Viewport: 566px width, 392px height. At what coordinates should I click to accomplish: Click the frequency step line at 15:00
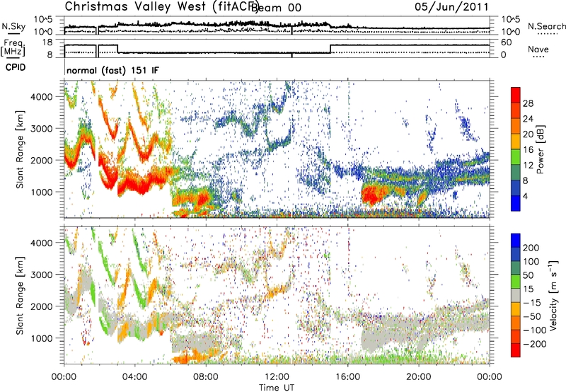tap(330, 49)
